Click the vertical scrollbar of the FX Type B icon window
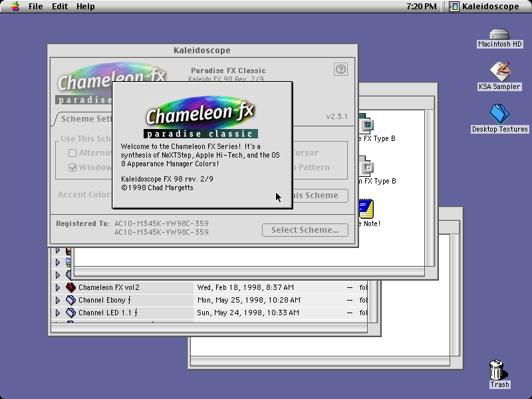The image size is (532, 399). tap(430, 188)
